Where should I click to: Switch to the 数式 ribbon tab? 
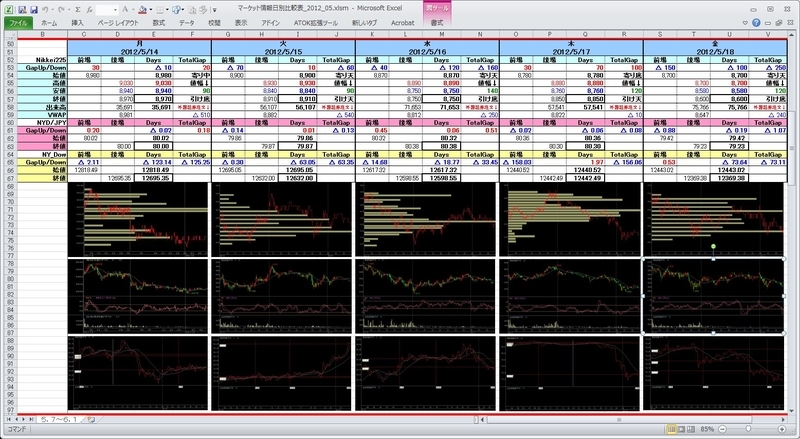click(x=159, y=23)
